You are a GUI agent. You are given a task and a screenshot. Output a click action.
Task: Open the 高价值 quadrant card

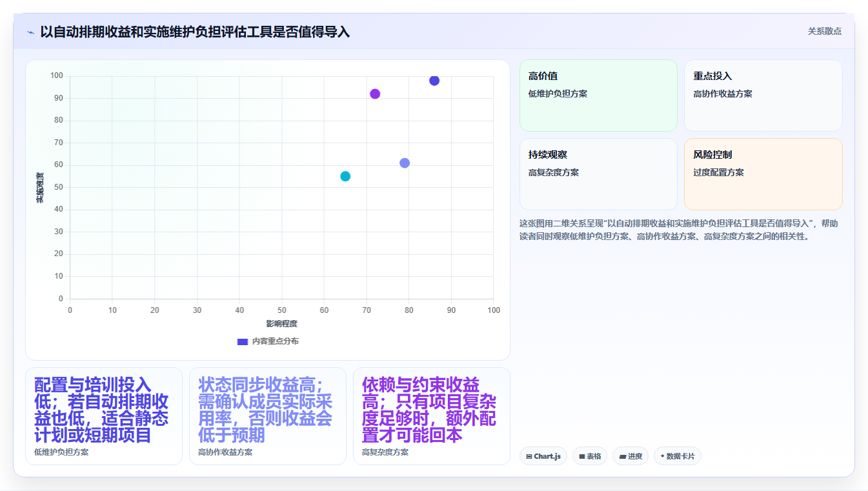598,95
